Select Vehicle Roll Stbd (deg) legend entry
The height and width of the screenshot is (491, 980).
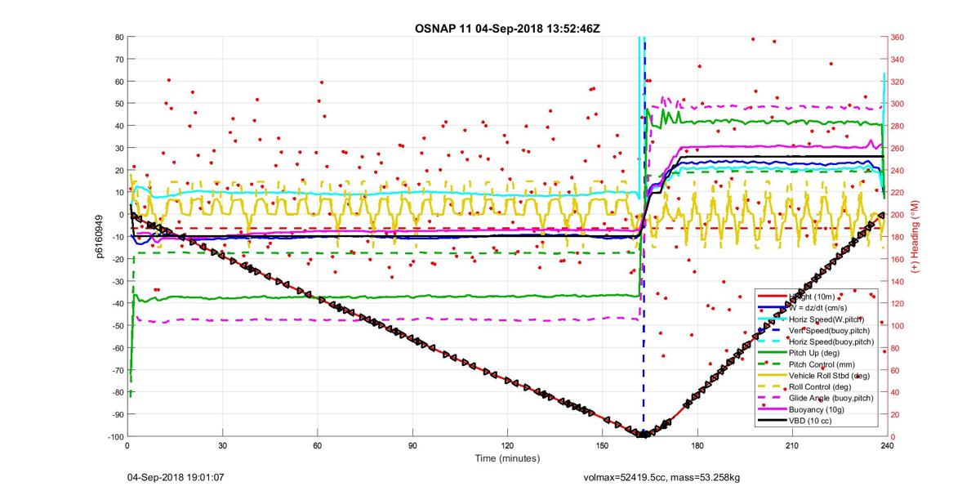pyautogui.click(x=831, y=374)
